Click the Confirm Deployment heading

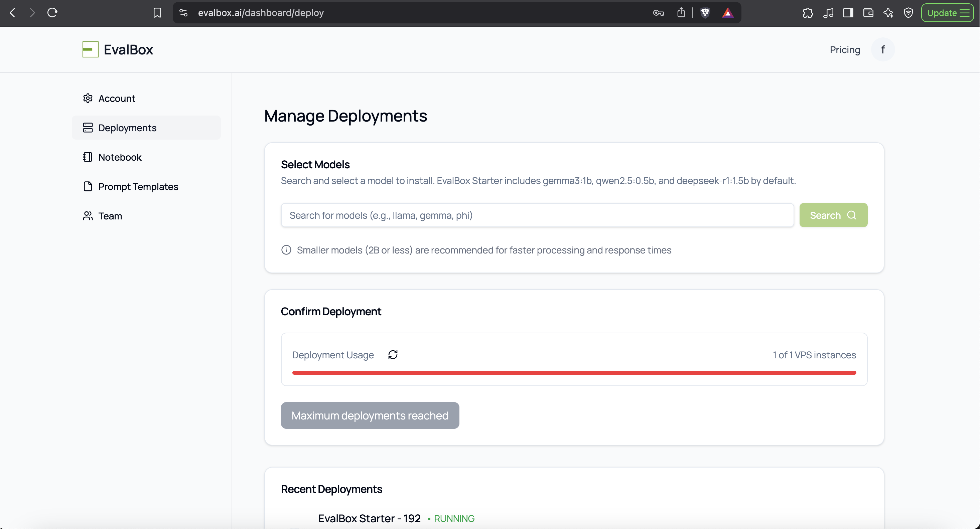click(330, 312)
